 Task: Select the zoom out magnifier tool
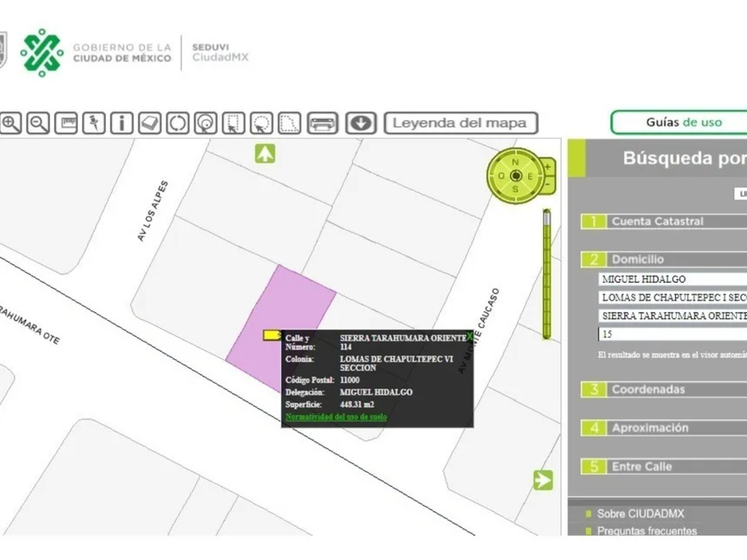pos(38,124)
